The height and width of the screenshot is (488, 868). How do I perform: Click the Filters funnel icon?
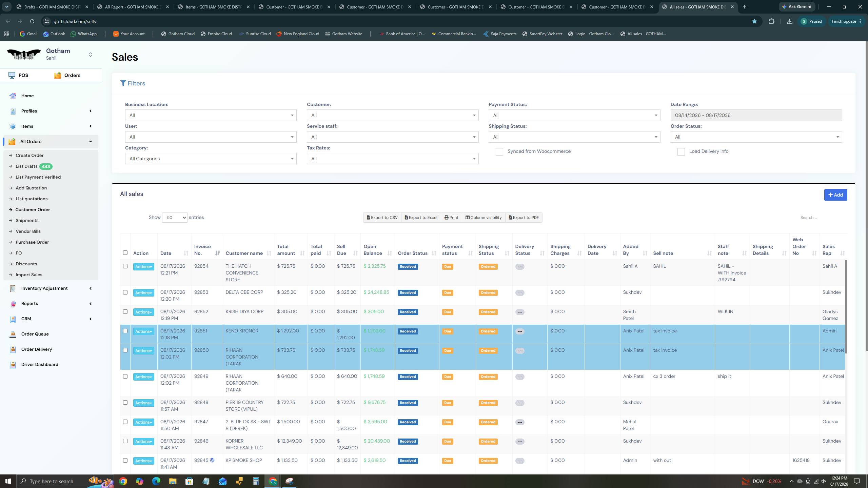pyautogui.click(x=123, y=83)
